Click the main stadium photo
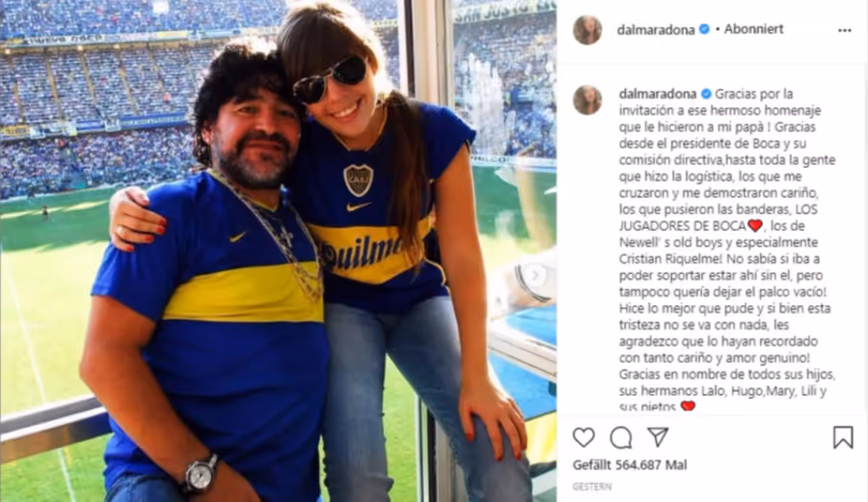This screenshot has width=868, height=502. 279,251
